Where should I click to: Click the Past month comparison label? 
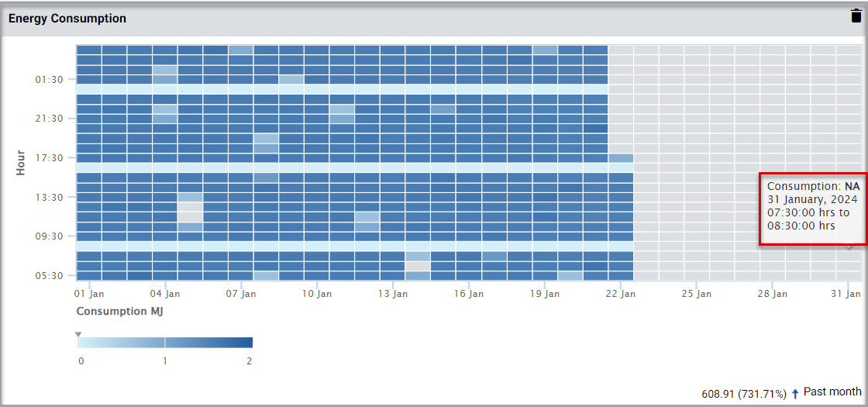[832, 392]
